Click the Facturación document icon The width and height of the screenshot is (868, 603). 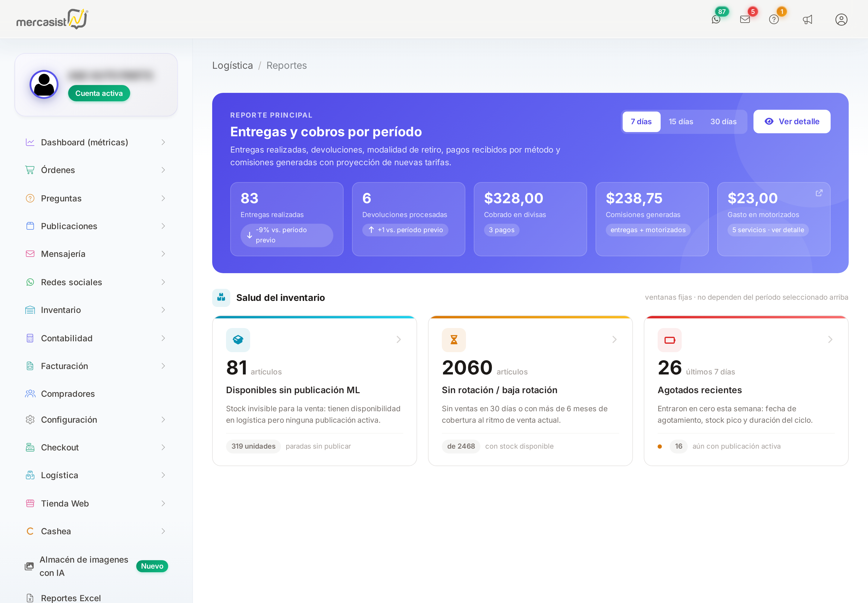pos(30,366)
